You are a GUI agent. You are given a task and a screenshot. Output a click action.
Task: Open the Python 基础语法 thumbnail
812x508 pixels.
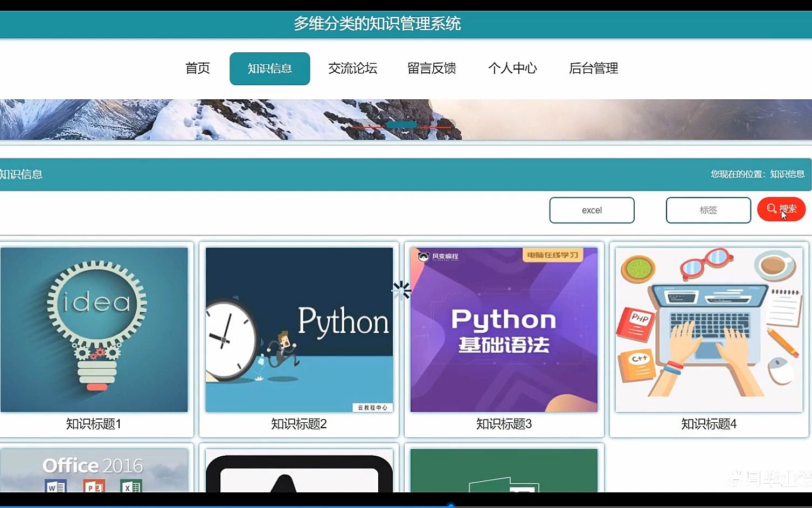504,329
